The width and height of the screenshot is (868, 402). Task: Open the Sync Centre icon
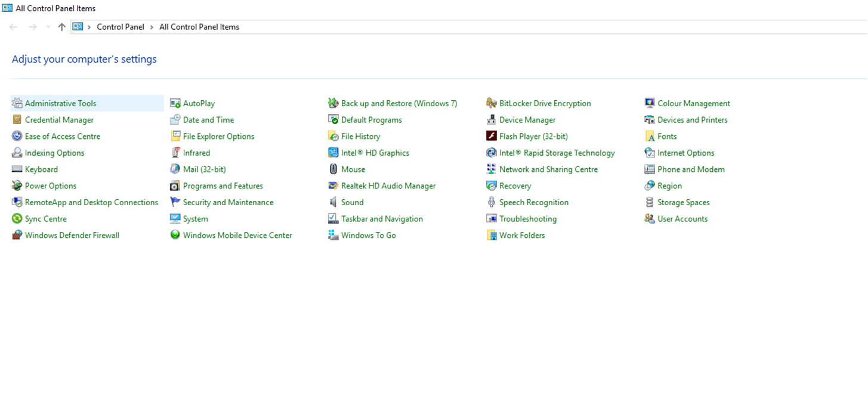[x=17, y=219]
